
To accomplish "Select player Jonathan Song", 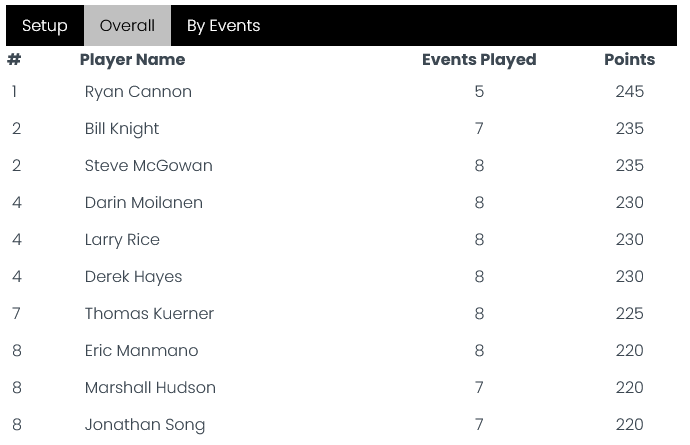I will [145, 425].
